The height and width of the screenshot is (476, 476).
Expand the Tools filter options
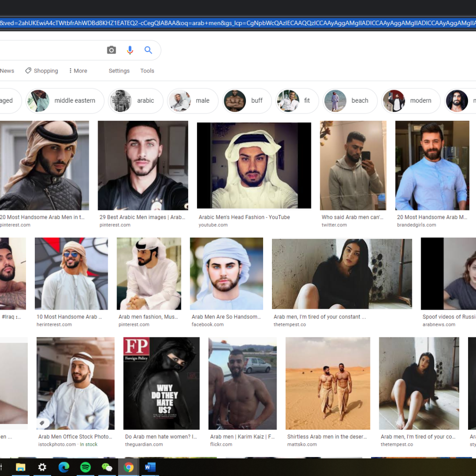coord(147,71)
